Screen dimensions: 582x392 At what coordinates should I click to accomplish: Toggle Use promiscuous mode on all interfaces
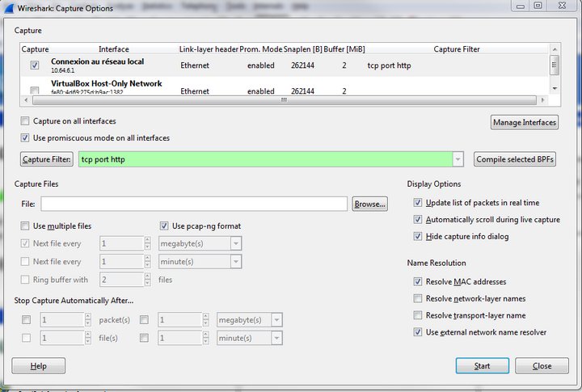[27, 138]
